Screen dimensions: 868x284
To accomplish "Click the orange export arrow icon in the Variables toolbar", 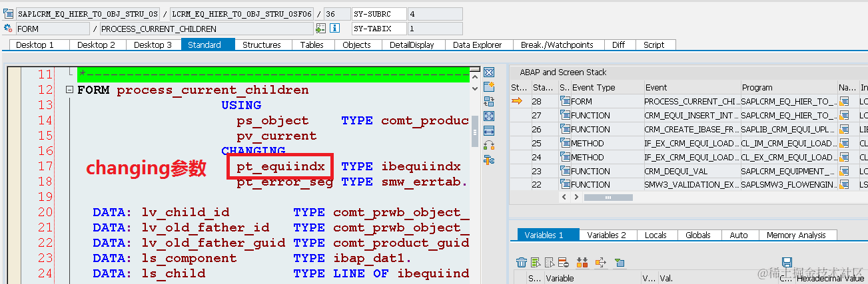I will [601, 263].
